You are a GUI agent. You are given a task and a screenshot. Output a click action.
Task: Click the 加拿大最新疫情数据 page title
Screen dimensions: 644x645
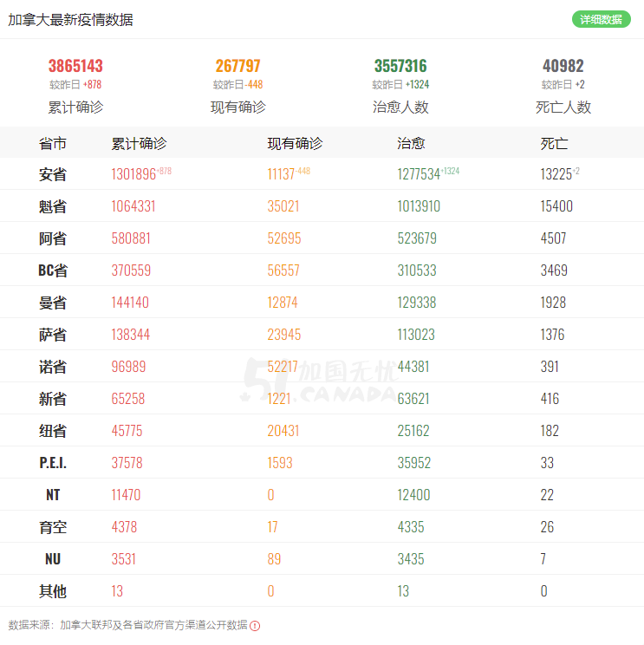pos(71,20)
